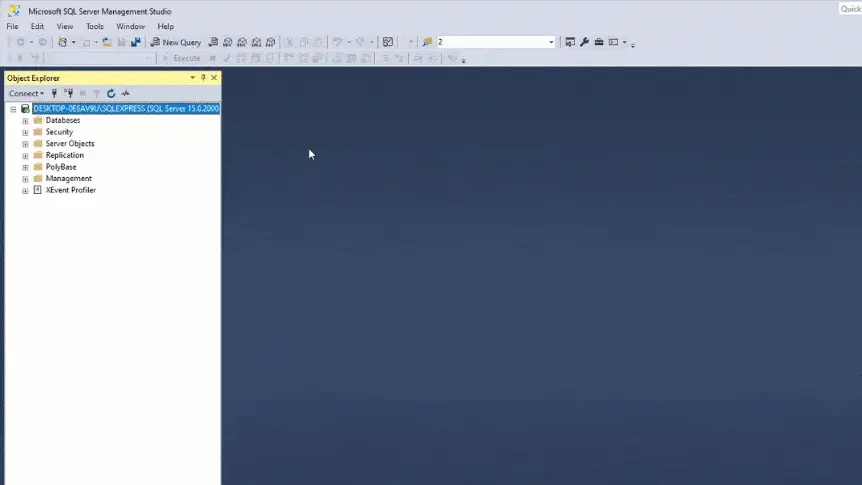Expand the Management folder
Image resolution: width=862 pixels, height=485 pixels.
click(x=25, y=179)
